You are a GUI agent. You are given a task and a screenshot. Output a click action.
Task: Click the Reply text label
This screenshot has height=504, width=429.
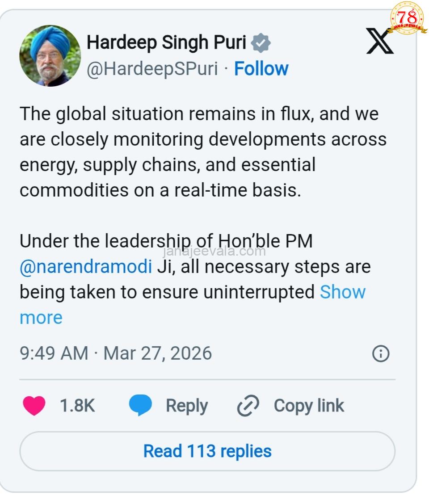pos(187,406)
